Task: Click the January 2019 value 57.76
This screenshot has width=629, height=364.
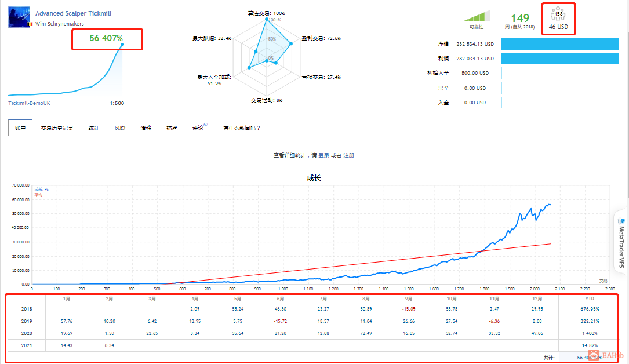Action: pyautogui.click(x=67, y=321)
